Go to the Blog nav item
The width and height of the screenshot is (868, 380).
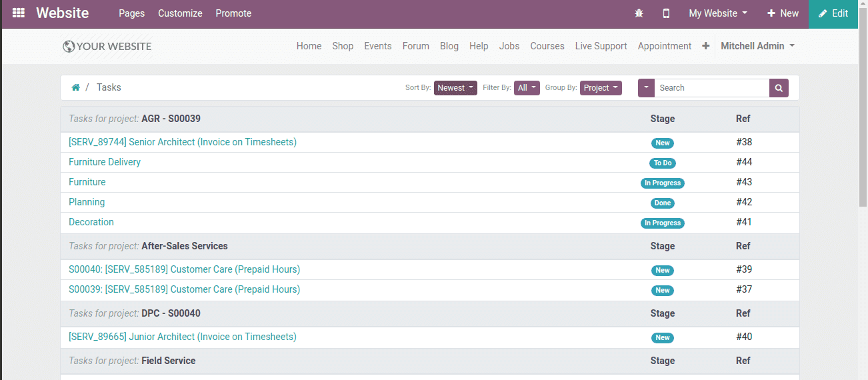coord(449,46)
